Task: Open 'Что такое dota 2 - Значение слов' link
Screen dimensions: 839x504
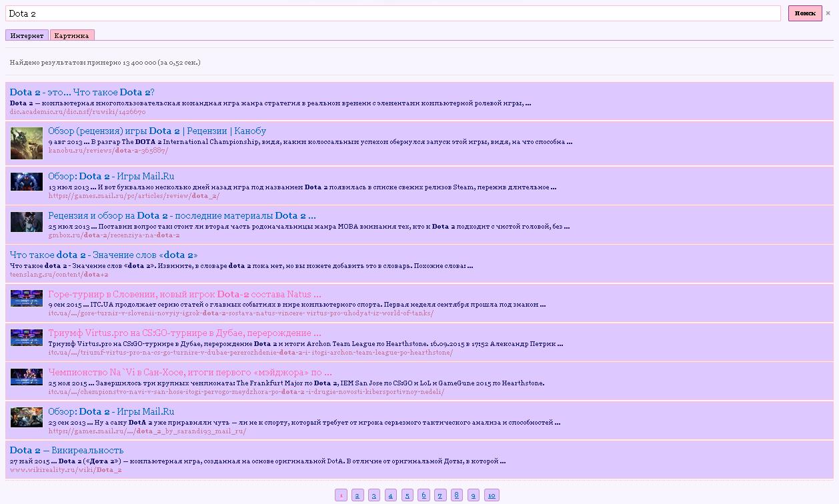Action: point(103,255)
